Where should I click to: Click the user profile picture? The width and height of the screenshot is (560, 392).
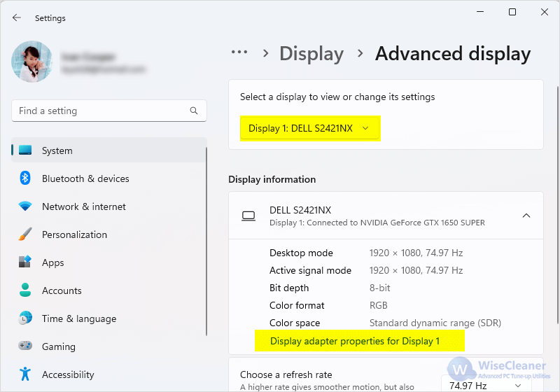tap(32, 62)
